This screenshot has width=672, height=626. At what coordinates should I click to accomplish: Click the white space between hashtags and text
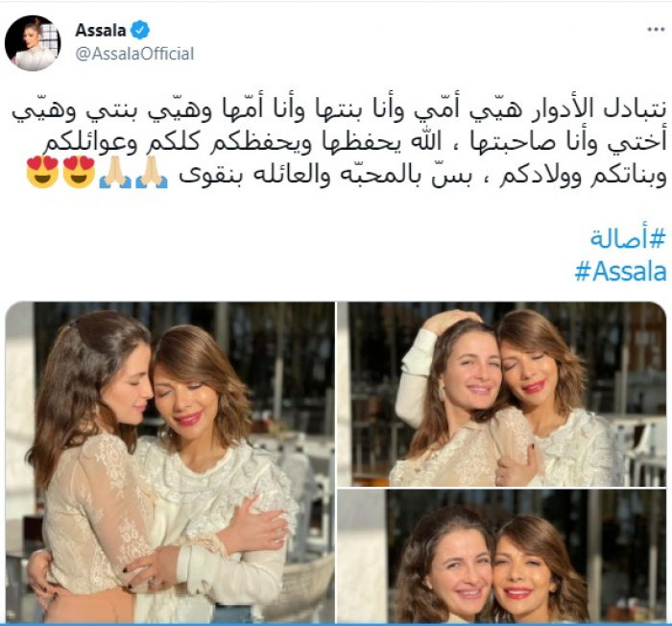pyautogui.click(x=339, y=208)
